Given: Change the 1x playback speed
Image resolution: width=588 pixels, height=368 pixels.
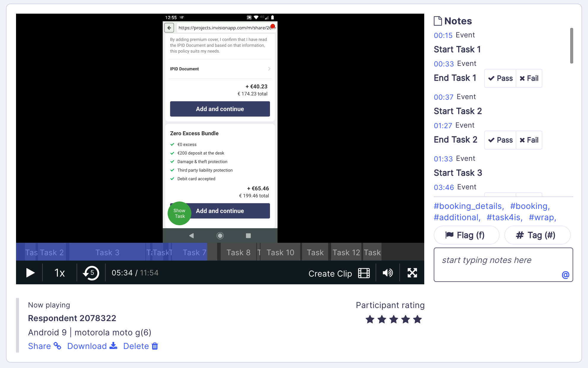Looking at the screenshot, I should click(60, 273).
